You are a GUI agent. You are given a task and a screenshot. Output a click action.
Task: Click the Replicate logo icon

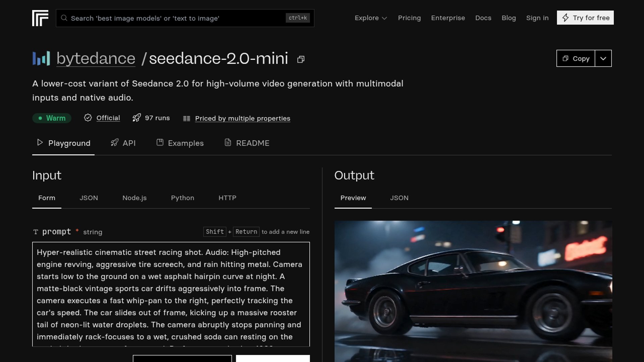point(40,18)
